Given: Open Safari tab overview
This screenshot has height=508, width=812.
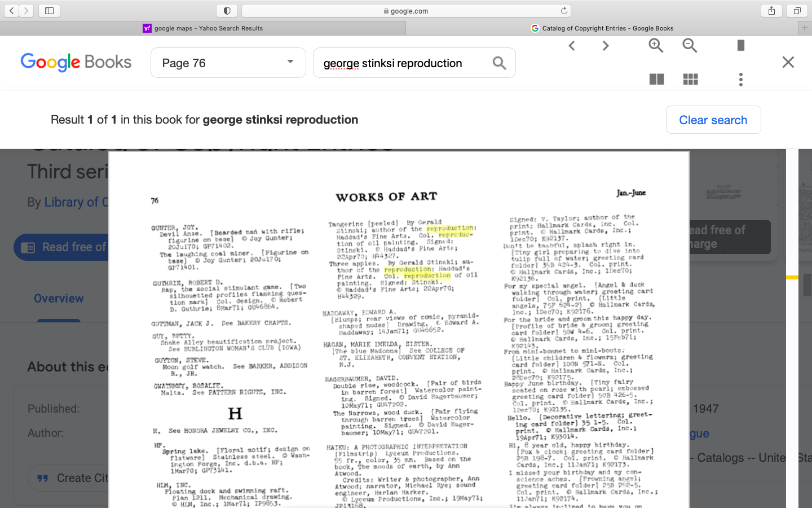Looking at the screenshot, I should click(x=797, y=10).
